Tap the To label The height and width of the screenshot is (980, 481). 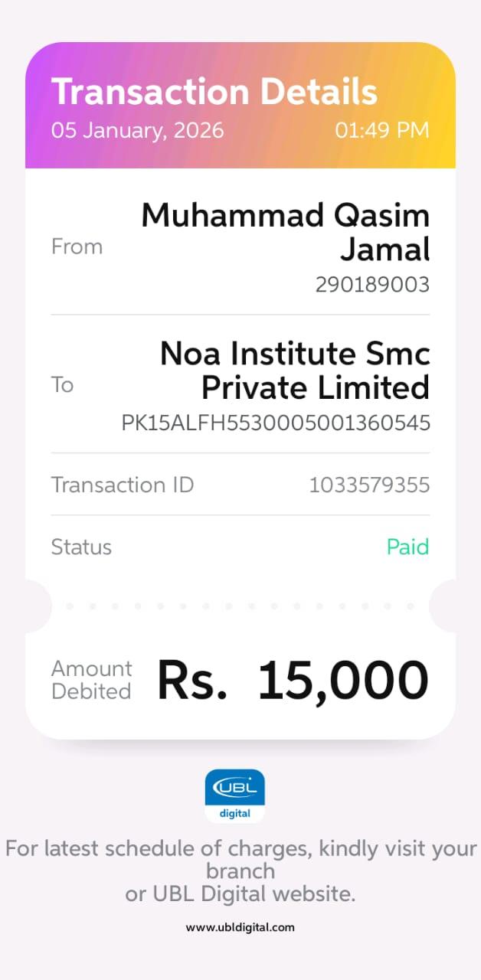pos(62,384)
